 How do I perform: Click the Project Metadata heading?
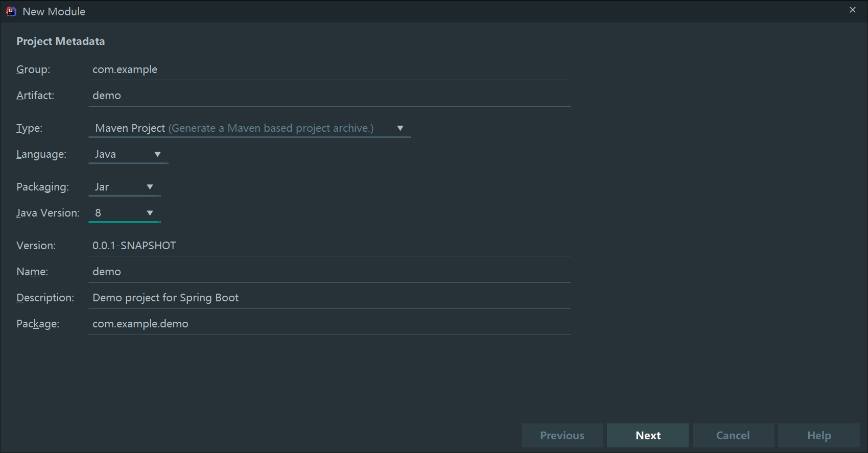60,41
